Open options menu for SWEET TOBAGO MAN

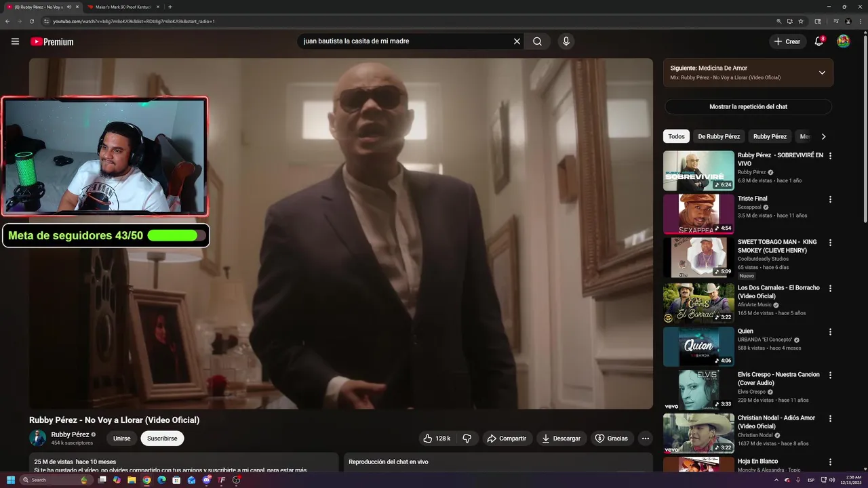pyautogui.click(x=830, y=243)
